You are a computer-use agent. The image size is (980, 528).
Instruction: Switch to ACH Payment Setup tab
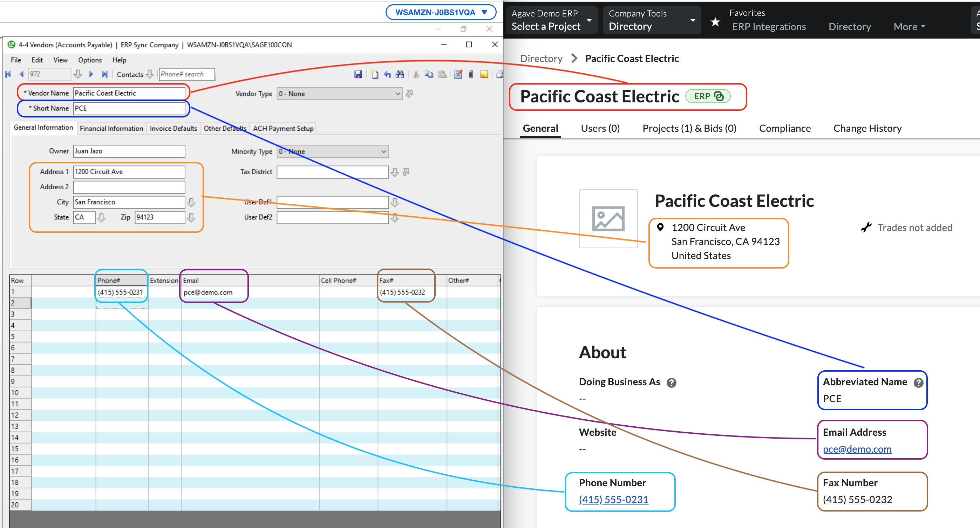[x=284, y=129]
